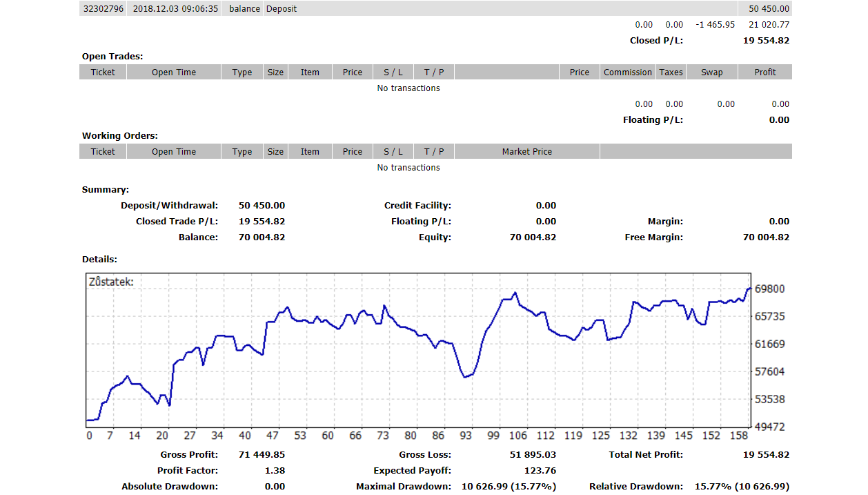868x495 pixels.
Task: Click the Market Price column header
Action: click(527, 151)
